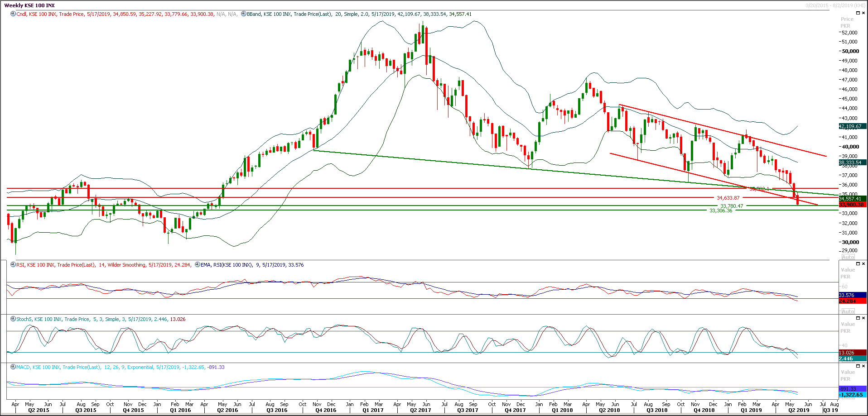
Task: Toggle Auto scaling on the price axis
Action: click(848, 257)
